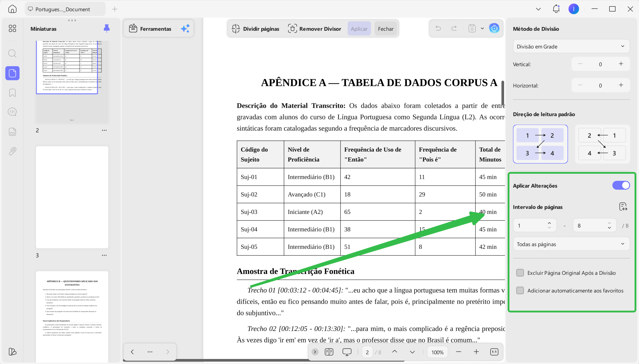Increase Horizontal divisions with plus

click(x=621, y=85)
